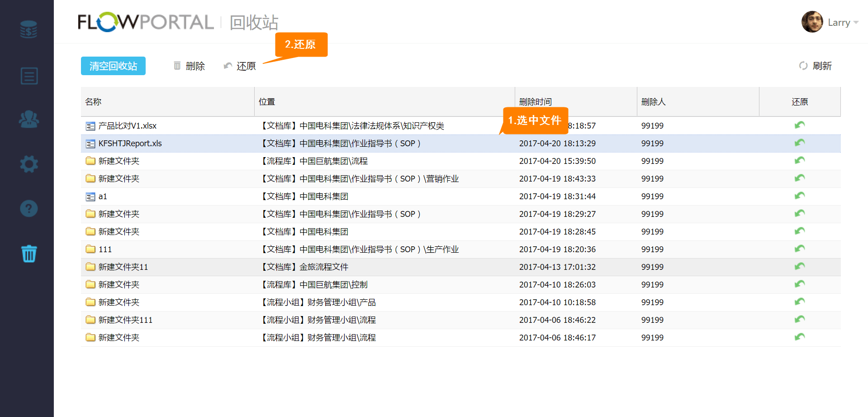Click the 删除 toolbar button
Image resolution: width=868 pixels, height=417 pixels.
(190, 66)
